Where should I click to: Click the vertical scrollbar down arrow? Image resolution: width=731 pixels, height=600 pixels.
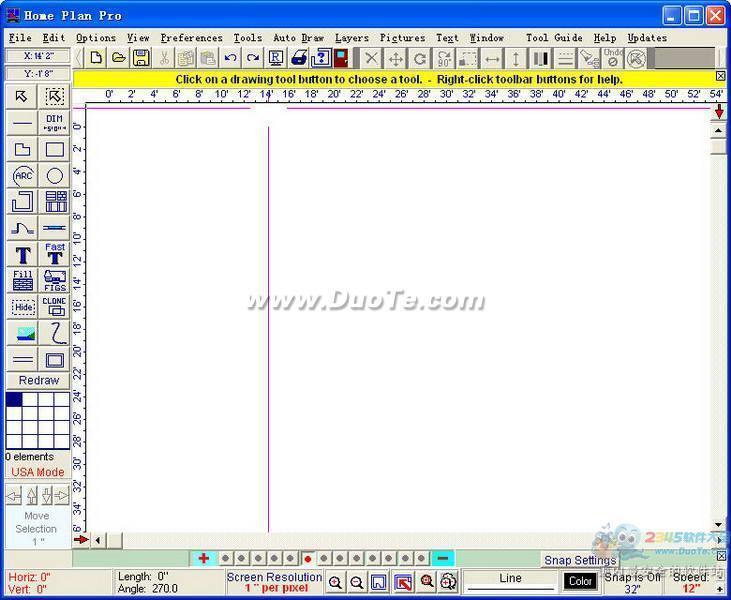click(718, 525)
